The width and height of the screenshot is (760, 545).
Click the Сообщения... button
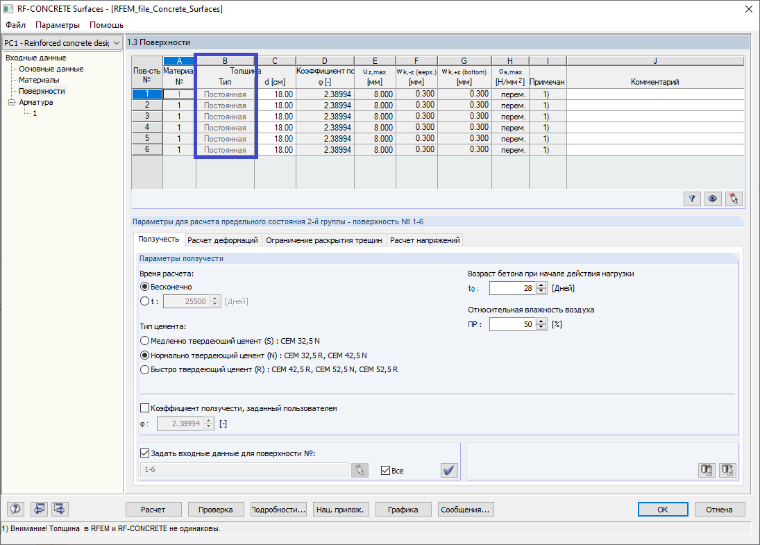pos(465,510)
